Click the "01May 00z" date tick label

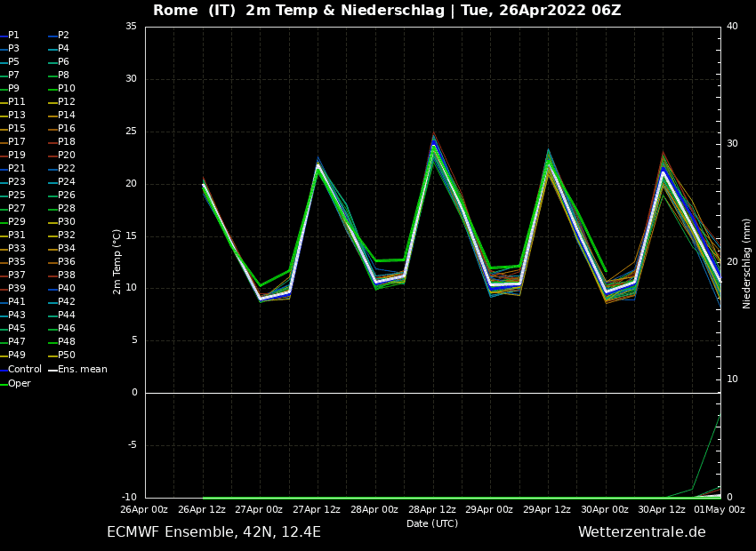point(720,509)
